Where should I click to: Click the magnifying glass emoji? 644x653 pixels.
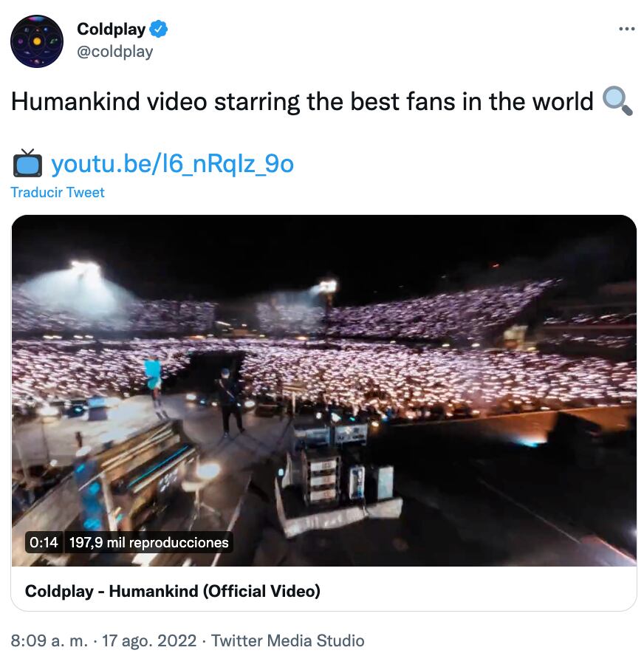(617, 101)
